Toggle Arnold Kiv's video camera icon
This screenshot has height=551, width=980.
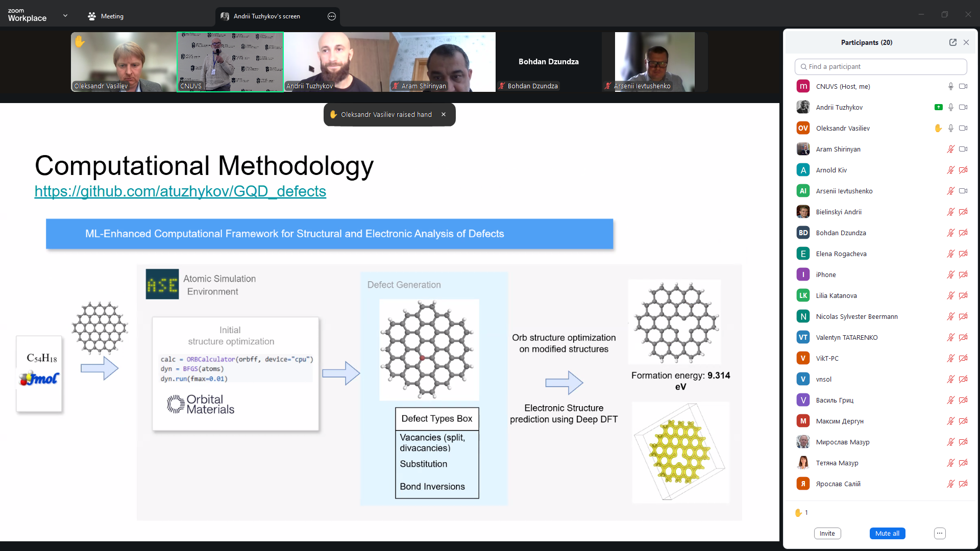963,170
